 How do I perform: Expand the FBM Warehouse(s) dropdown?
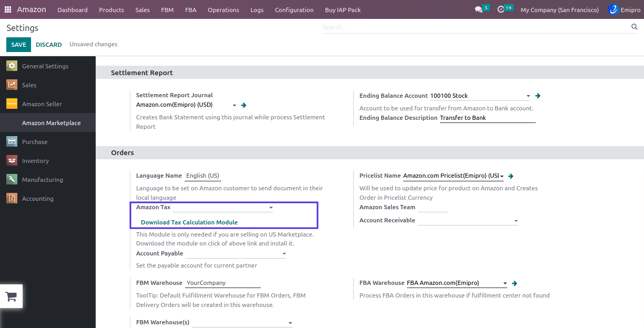tap(290, 323)
